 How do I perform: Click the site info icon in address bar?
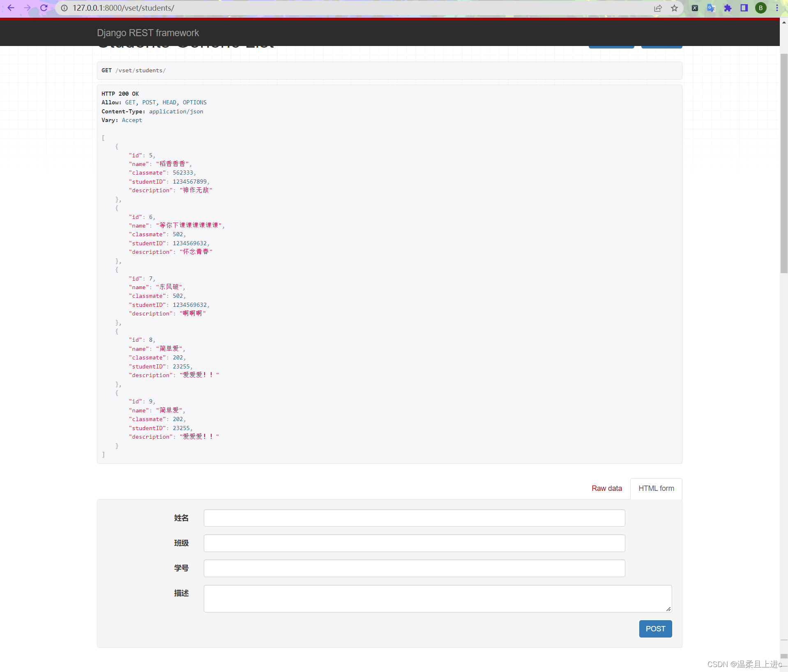tap(65, 8)
